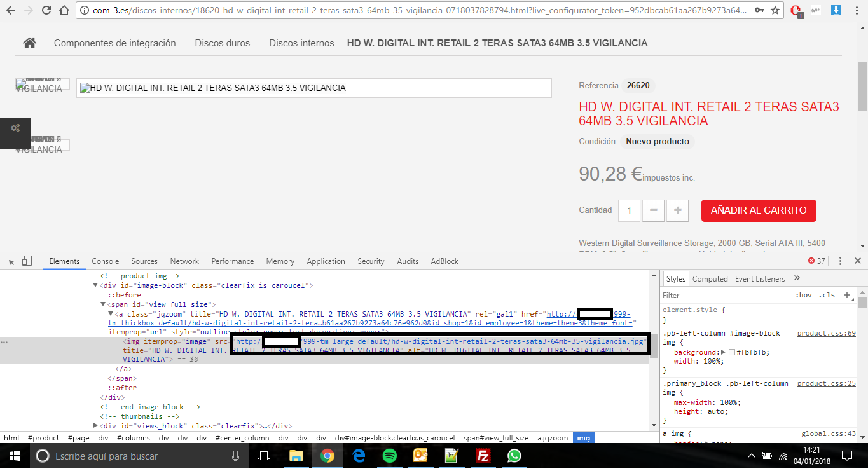Toggle the :hov element state panel
The width and height of the screenshot is (868, 471).
(804, 295)
